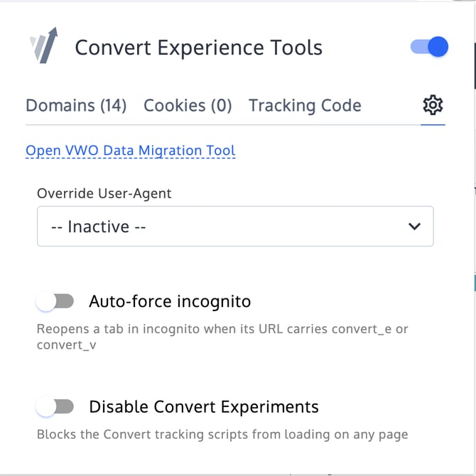Switch to the Tracking Code tab
This screenshot has height=476, width=476.
point(305,106)
